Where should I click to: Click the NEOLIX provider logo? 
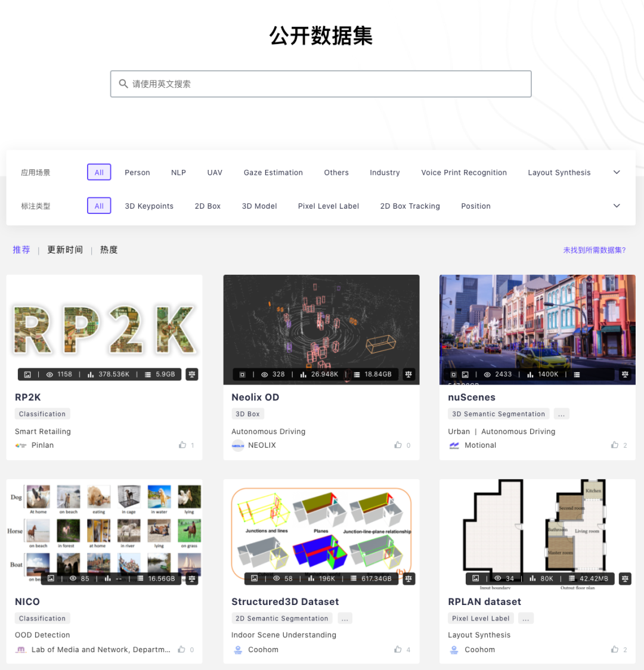pyautogui.click(x=237, y=445)
